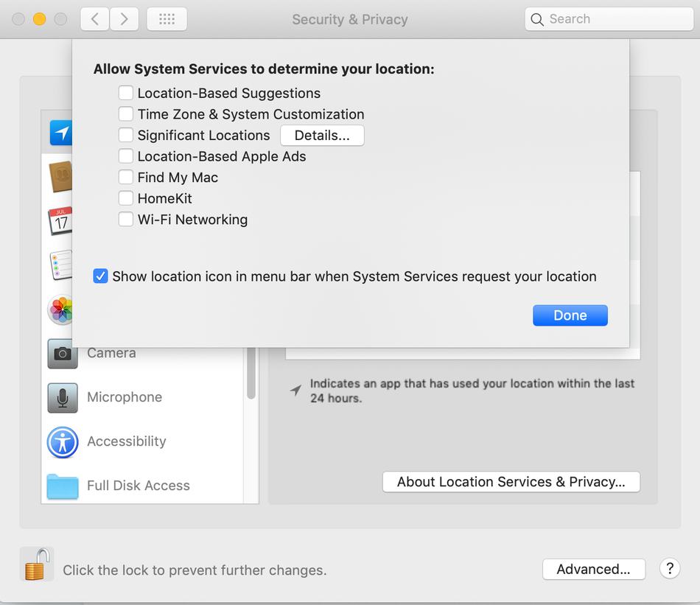Click the Microphone icon in sidebar
Viewport: 700px width, 605px height.
pos(63,398)
